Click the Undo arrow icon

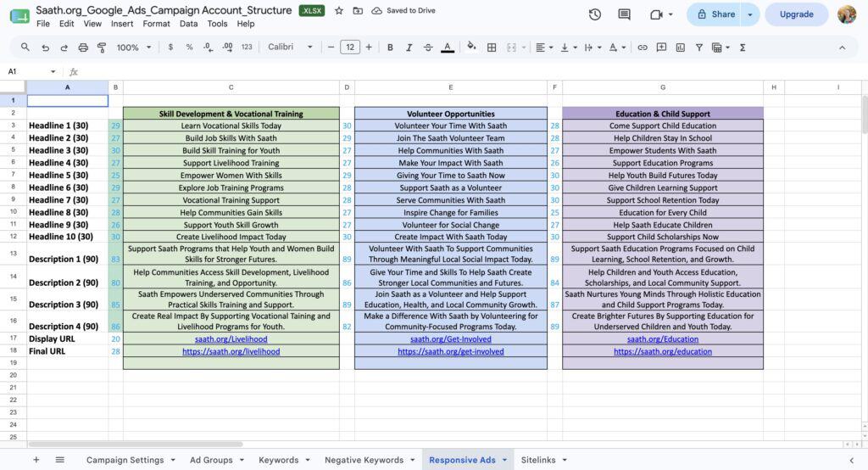coord(46,48)
